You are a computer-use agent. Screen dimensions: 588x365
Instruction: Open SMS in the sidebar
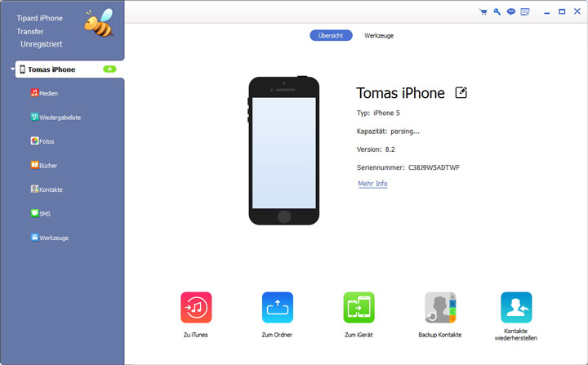tap(41, 213)
